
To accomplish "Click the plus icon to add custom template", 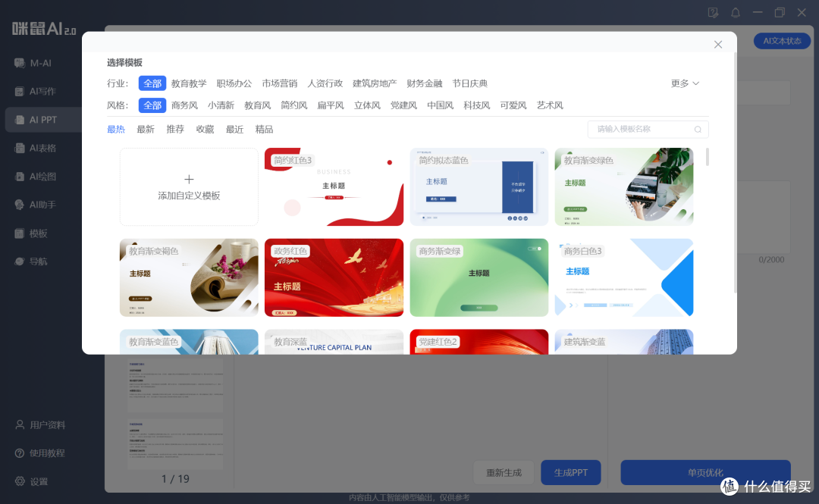I will click(x=189, y=179).
